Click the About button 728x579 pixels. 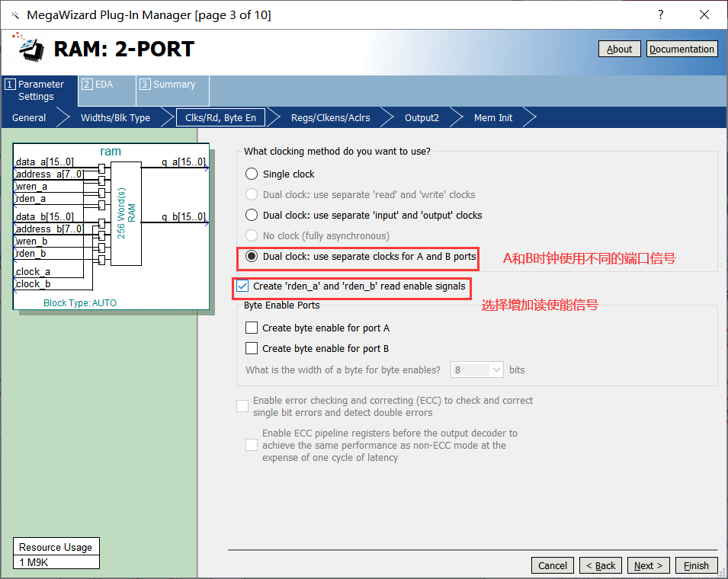[x=619, y=49]
